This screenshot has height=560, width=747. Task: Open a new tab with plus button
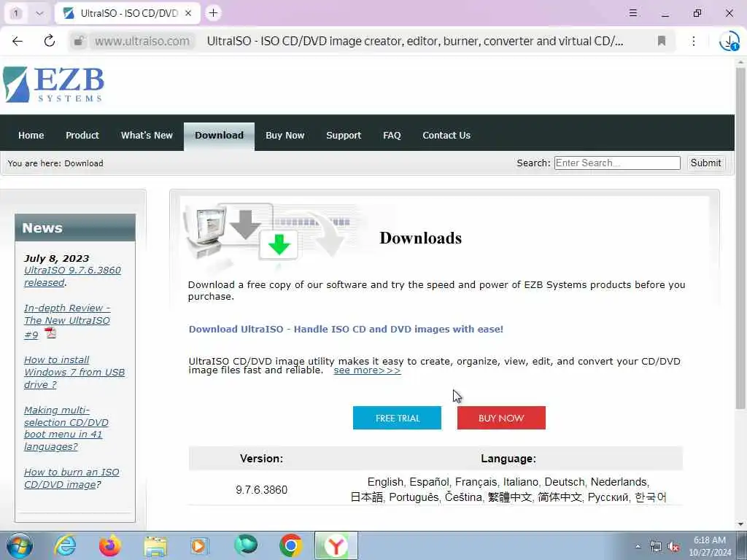pos(214,13)
